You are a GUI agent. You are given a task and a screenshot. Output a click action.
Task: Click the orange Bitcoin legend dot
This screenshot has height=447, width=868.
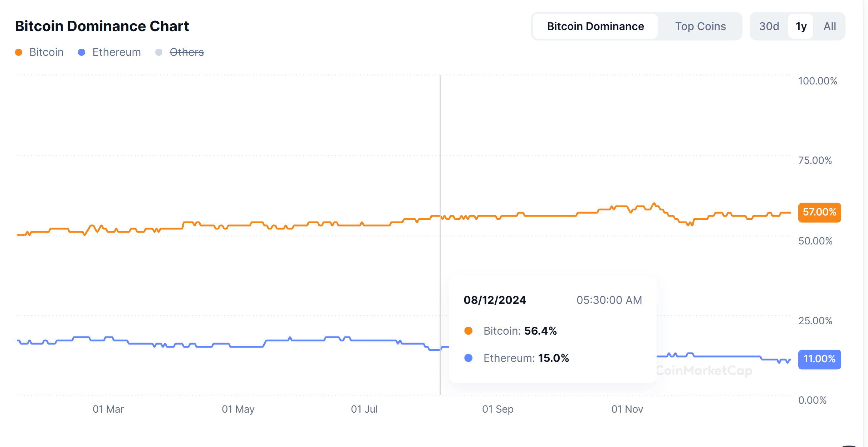pyautogui.click(x=19, y=52)
